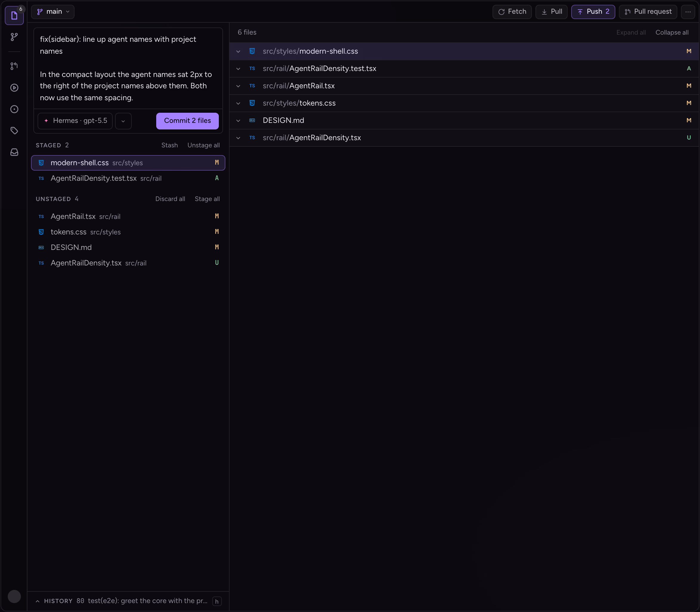Viewport: 700px width, 612px height.
Task: Click Commit 2 files
Action: point(187,121)
